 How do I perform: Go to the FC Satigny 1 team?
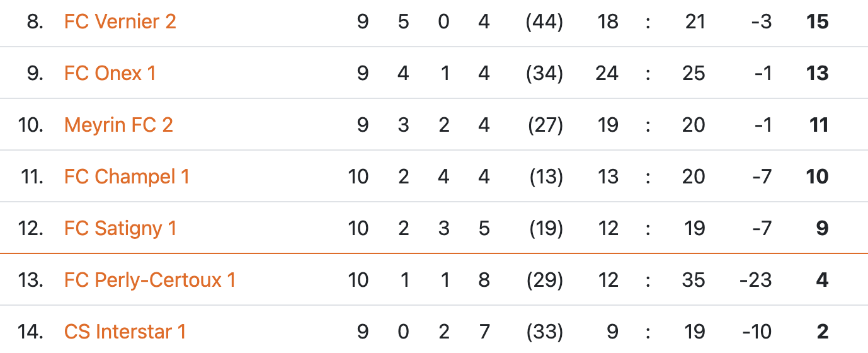coord(120,229)
